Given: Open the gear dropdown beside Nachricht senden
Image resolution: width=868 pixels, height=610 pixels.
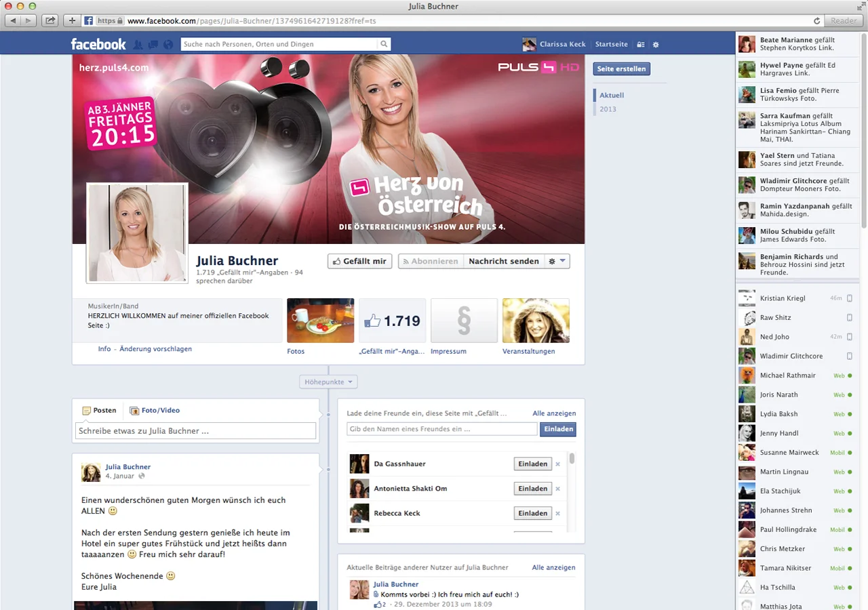Looking at the screenshot, I should point(557,261).
